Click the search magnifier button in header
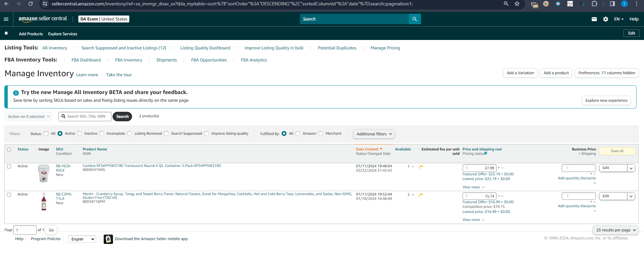644x273 pixels. [415, 19]
